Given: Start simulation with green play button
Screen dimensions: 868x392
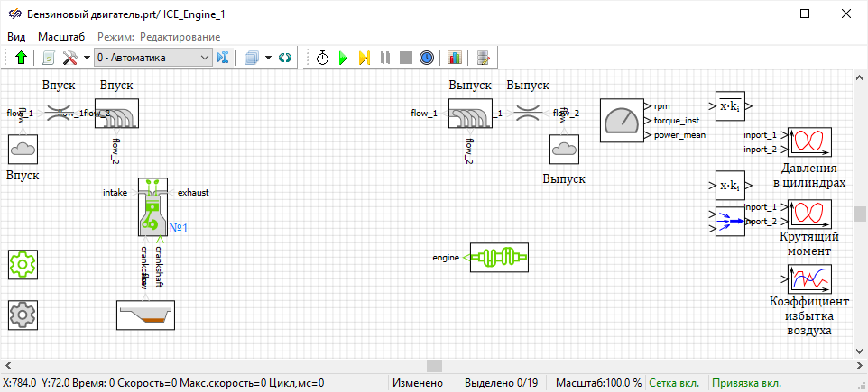Looking at the screenshot, I should (343, 58).
